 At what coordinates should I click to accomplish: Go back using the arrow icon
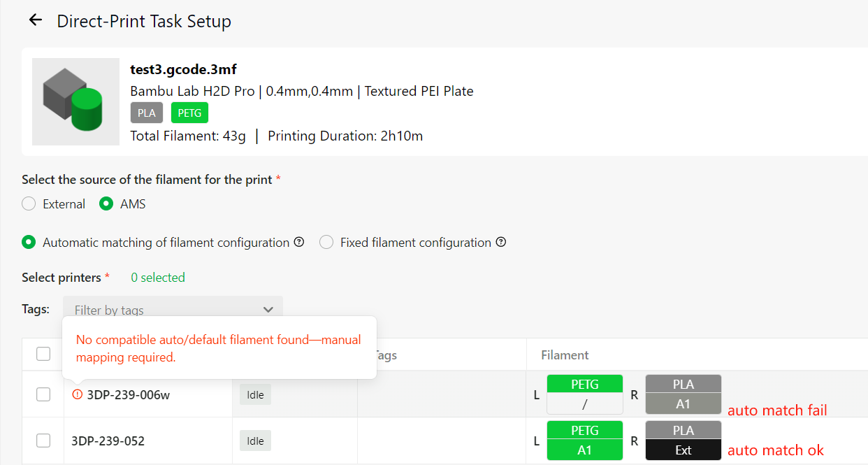click(x=35, y=20)
